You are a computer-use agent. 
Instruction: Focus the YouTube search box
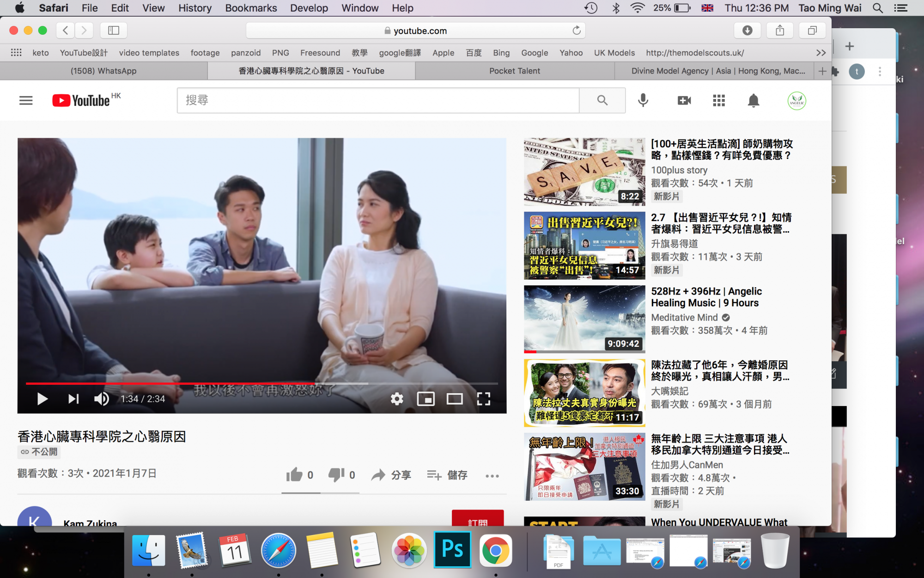378,100
